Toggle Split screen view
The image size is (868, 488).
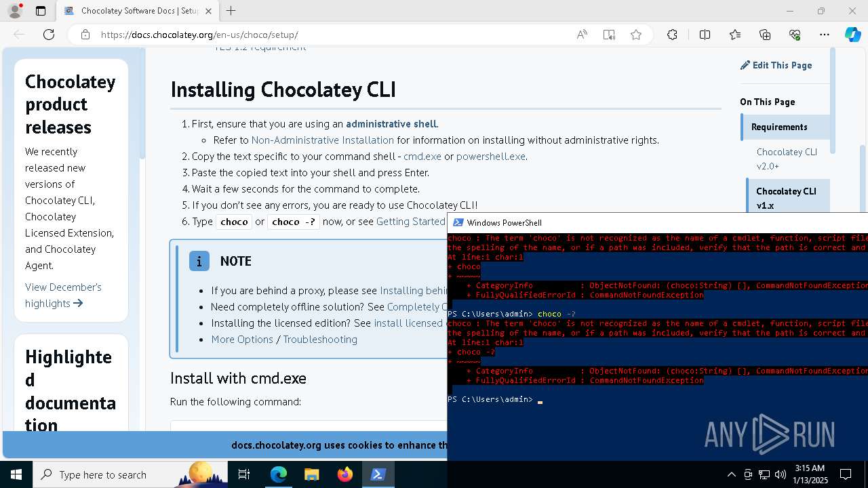pyautogui.click(x=705, y=35)
